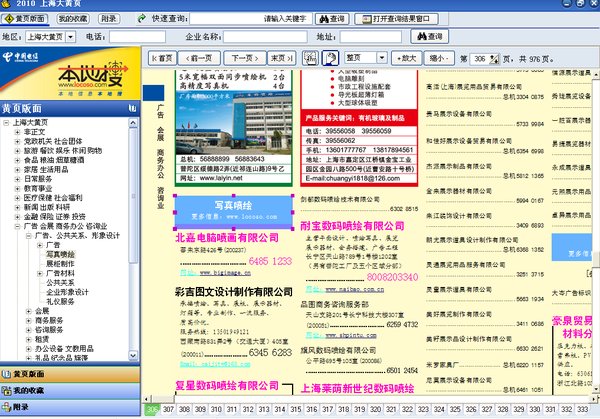The image size is (600, 419).
Task: Expand 旅游 餐饮 娱乐 休闲 购物 node
Action: point(17,151)
